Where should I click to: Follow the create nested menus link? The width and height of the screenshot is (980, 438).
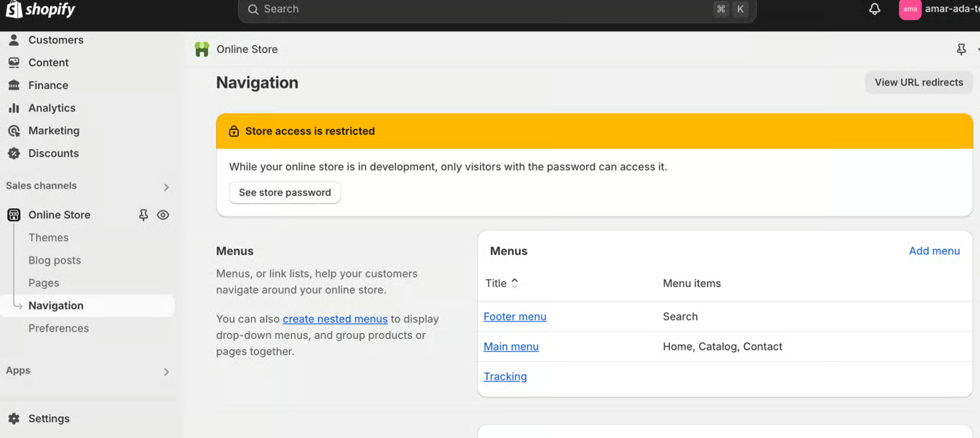(335, 319)
